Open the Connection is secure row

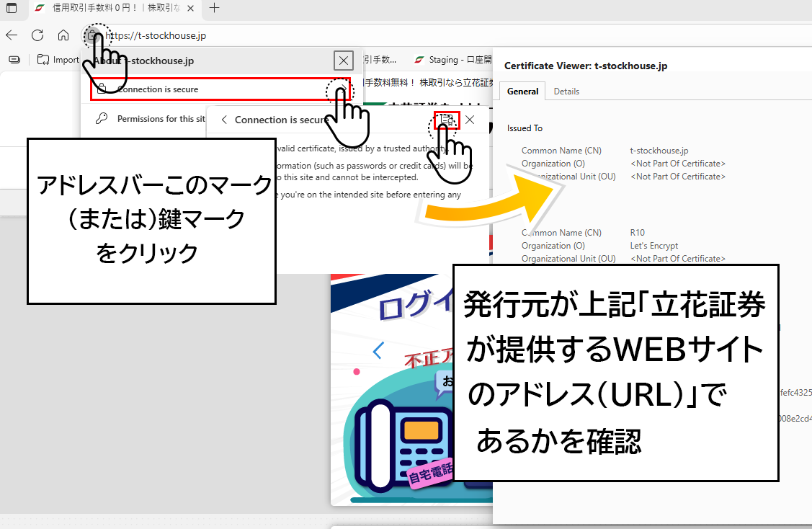221,89
